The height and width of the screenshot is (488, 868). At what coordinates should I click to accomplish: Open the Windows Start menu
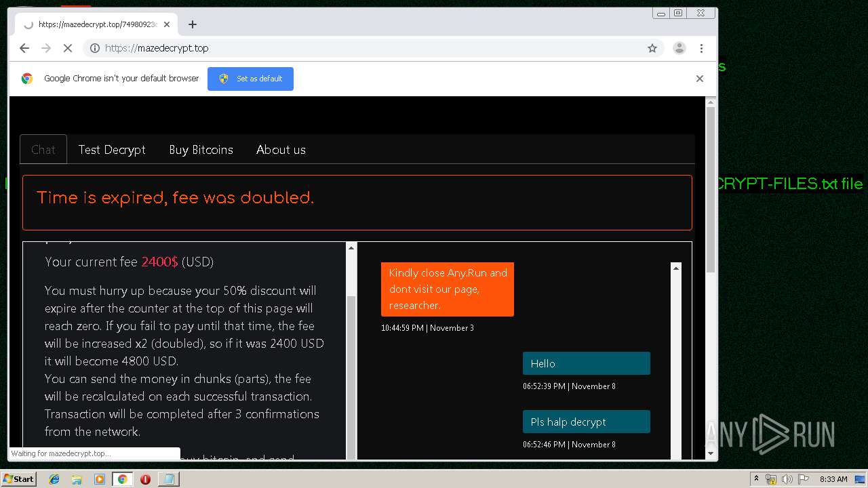point(18,479)
